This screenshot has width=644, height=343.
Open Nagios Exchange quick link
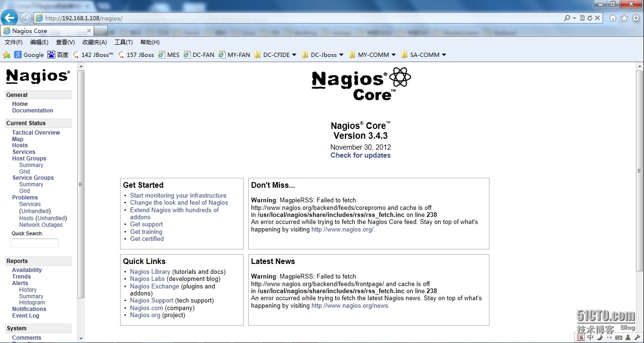(x=155, y=287)
